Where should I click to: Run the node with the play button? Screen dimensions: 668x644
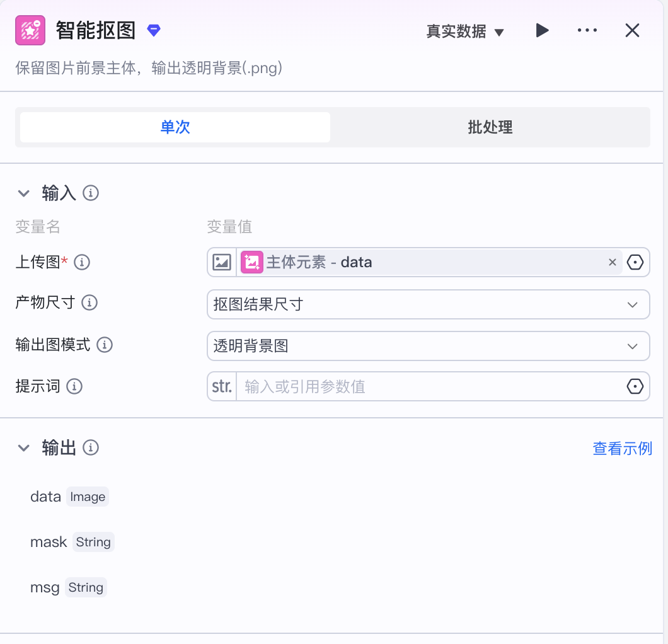[x=543, y=30]
